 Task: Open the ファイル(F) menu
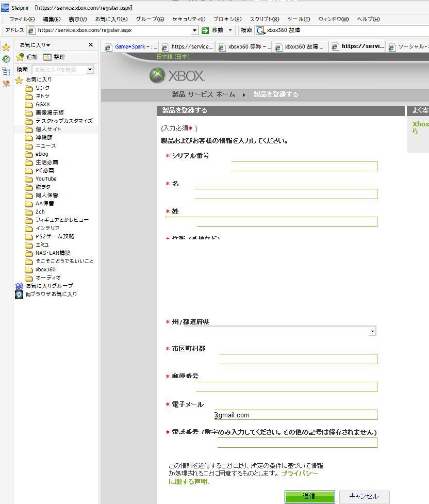point(22,19)
